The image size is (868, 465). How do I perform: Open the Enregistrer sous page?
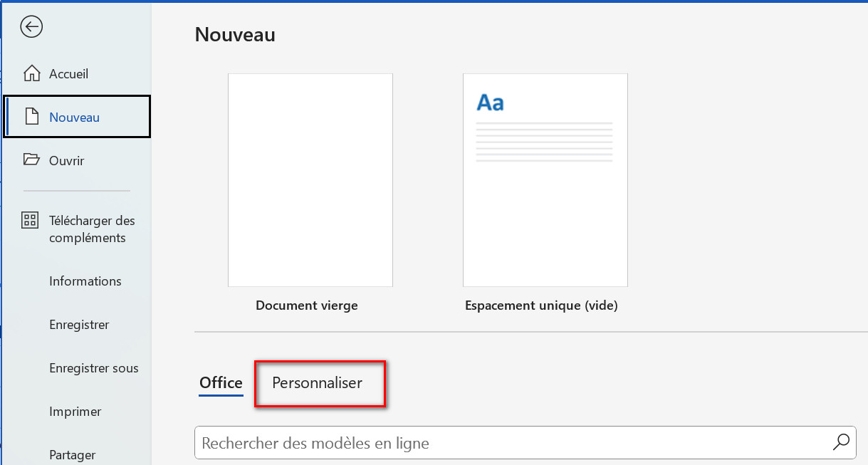(93, 368)
